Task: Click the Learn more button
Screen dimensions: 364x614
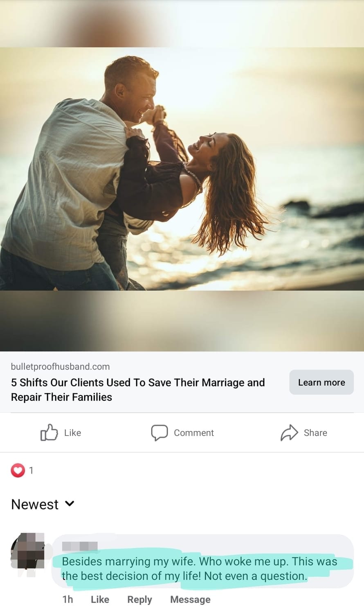Action: [x=321, y=382]
